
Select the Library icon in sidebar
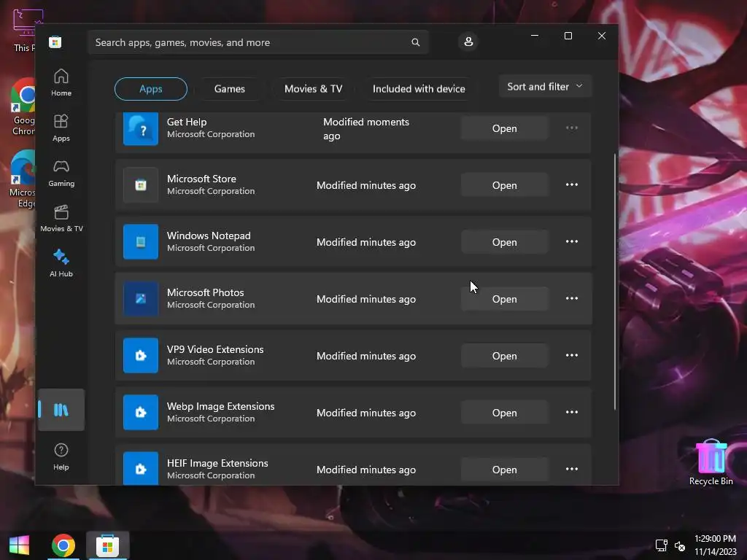(61, 410)
